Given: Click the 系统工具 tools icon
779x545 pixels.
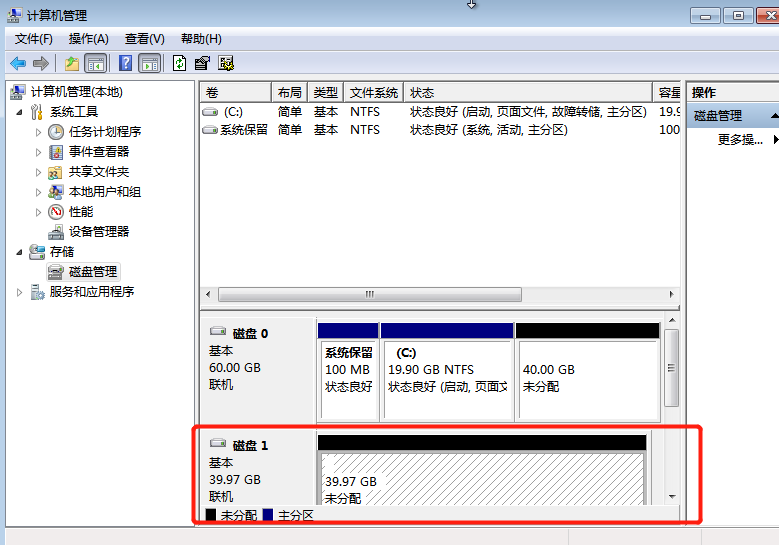Looking at the screenshot, I should point(36,112).
